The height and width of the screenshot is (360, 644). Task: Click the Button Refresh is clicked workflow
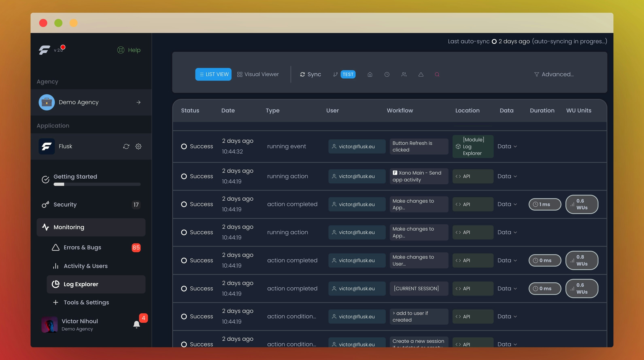pos(419,146)
